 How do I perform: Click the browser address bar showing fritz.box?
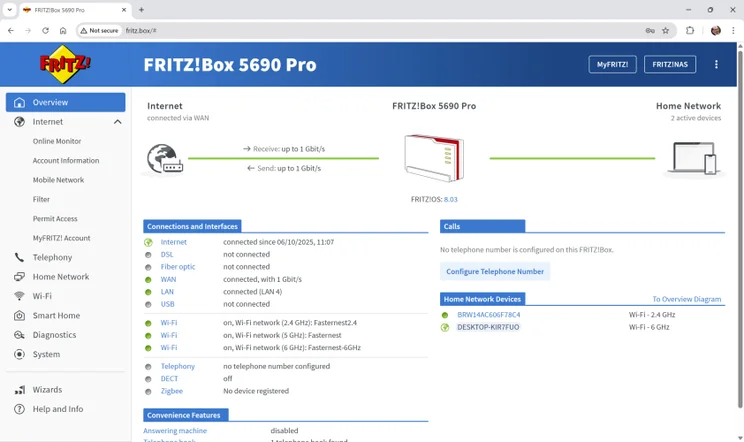point(380,31)
